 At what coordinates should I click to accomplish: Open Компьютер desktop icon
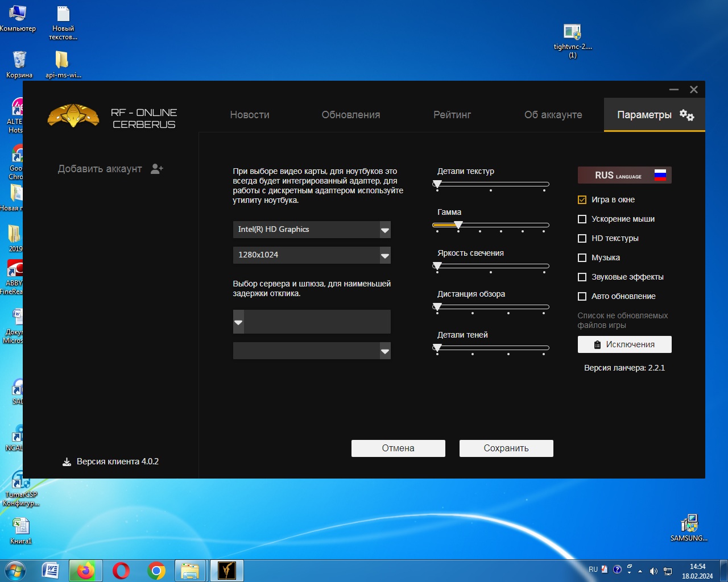pos(18,19)
